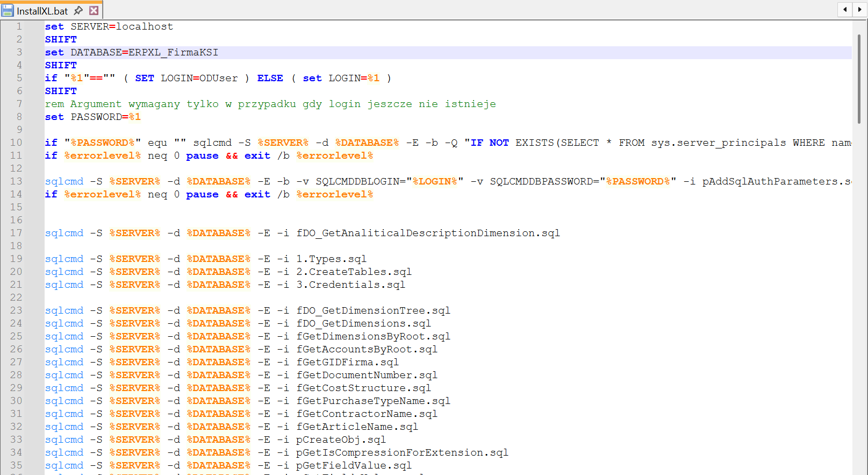Click on ERPXL_FirmaKSI database name
Viewport: 868px width, 475px height.
pos(173,52)
